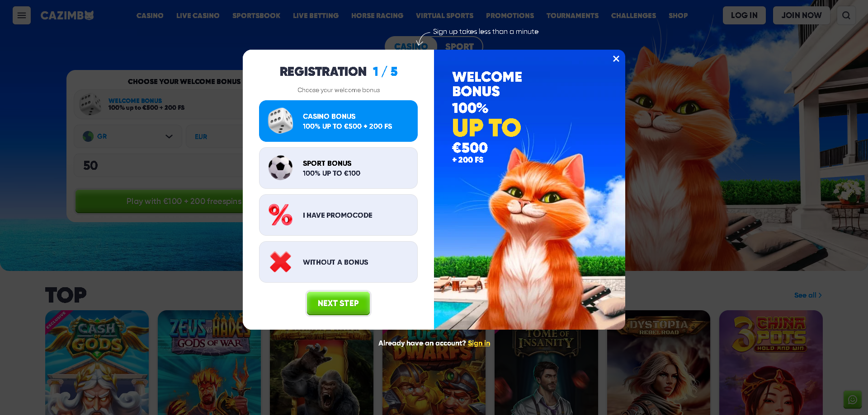The height and width of the screenshot is (415, 868).
Task: Click the dice icon in Casino Bonus
Action: pyautogui.click(x=280, y=121)
